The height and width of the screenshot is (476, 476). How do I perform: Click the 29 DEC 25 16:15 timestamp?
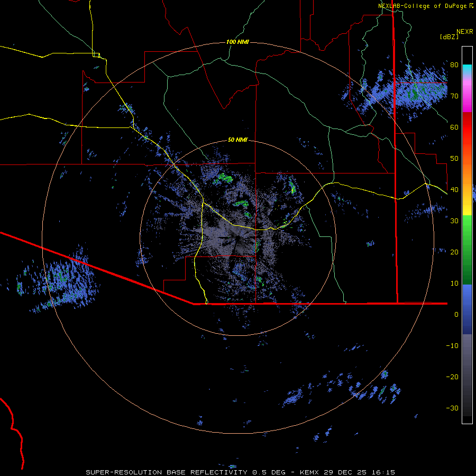click(360, 472)
